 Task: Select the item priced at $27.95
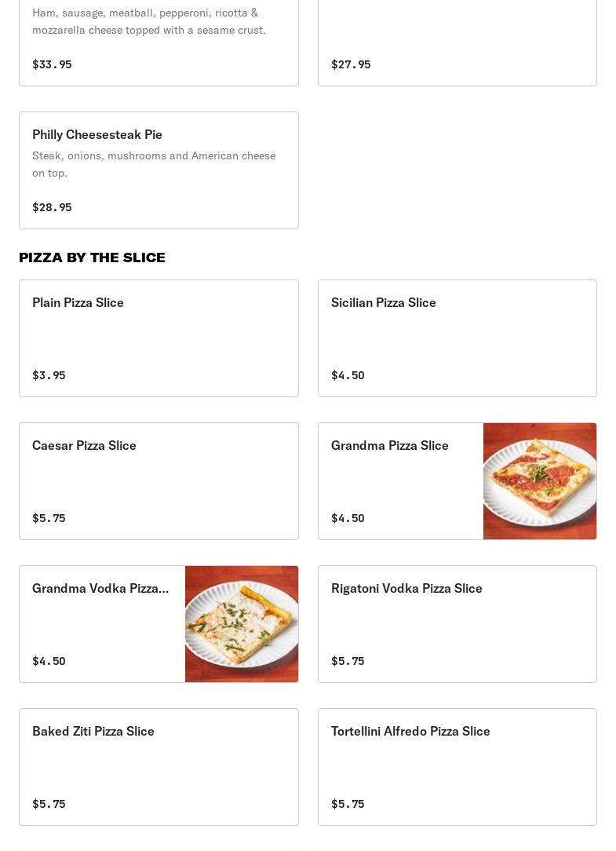351,64
